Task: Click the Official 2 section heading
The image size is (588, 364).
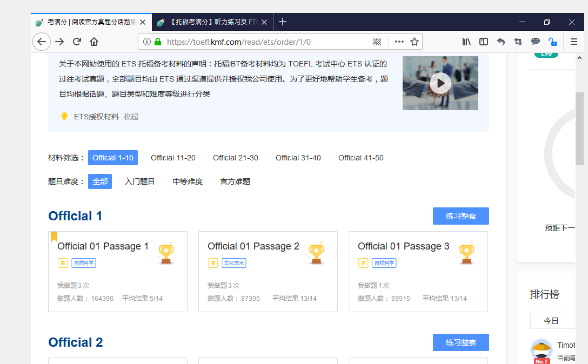Action: click(x=75, y=342)
